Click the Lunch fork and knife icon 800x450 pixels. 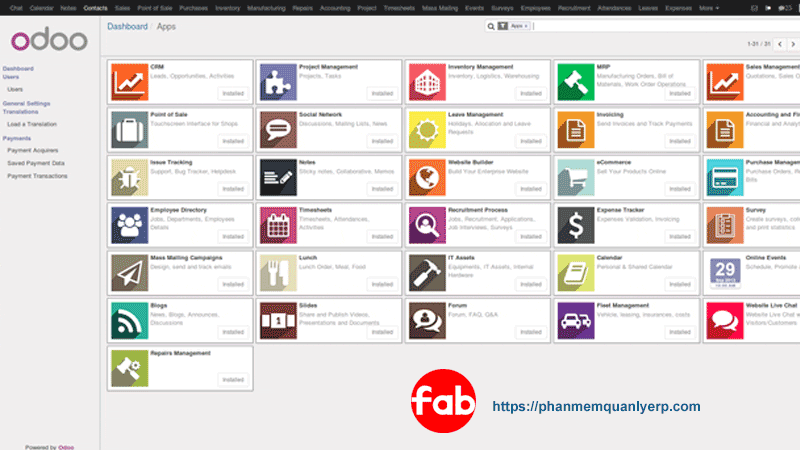tap(278, 273)
